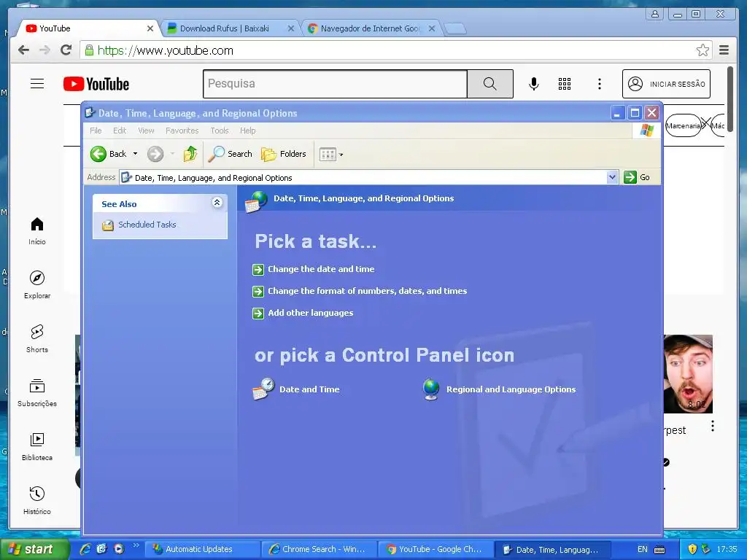Screen dimensions: 747x560
Task: Open the Chrome hamburger menu
Action: pyautogui.click(x=724, y=50)
